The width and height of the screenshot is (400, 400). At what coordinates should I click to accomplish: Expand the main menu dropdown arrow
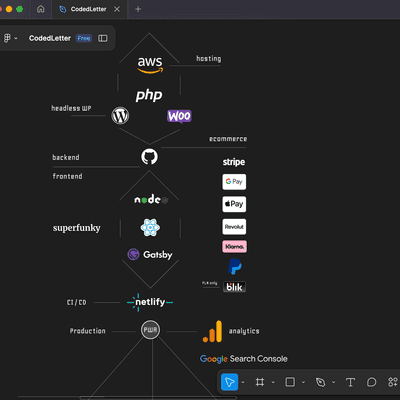16,39
